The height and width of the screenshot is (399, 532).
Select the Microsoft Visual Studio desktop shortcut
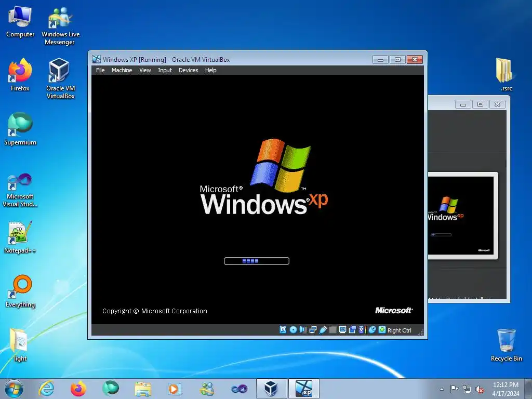coord(20,190)
